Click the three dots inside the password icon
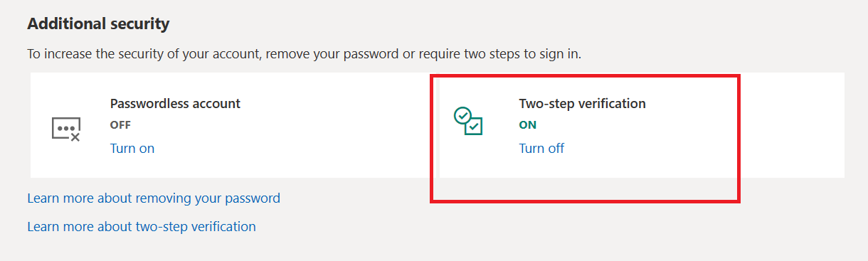Screen dimensions: 868x261 click(65, 127)
